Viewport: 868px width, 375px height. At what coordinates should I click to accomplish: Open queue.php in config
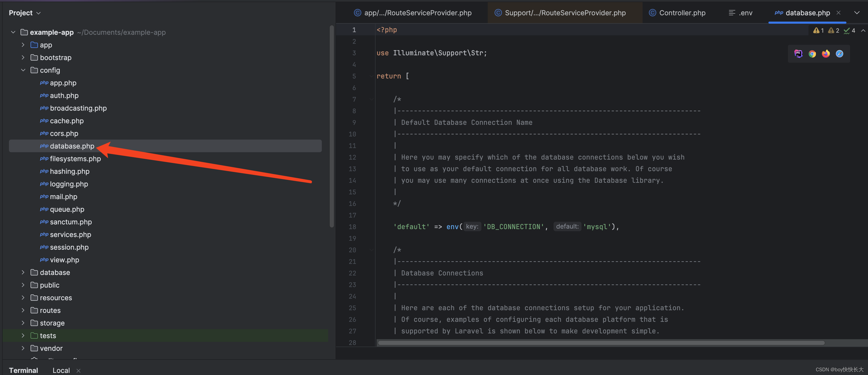pyautogui.click(x=67, y=209)
